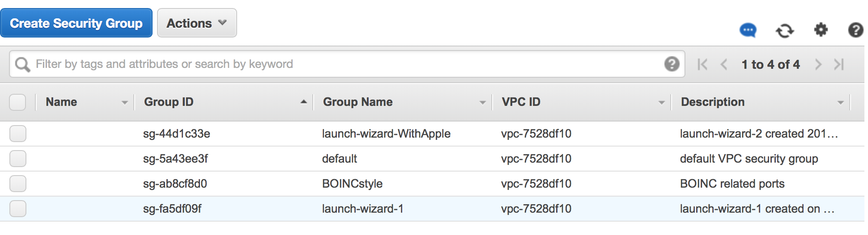Screen dimensions: 868x235
Task: Go to next page of results
Action: tap(818, 64)
